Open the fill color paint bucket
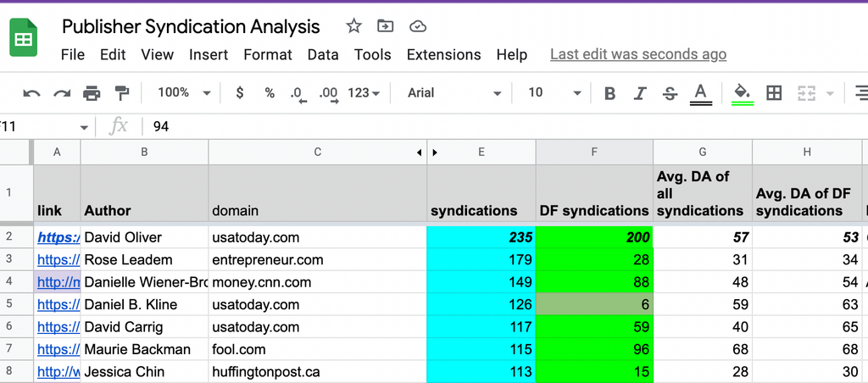This screenshot has height=383, width=868. point(743,93)
